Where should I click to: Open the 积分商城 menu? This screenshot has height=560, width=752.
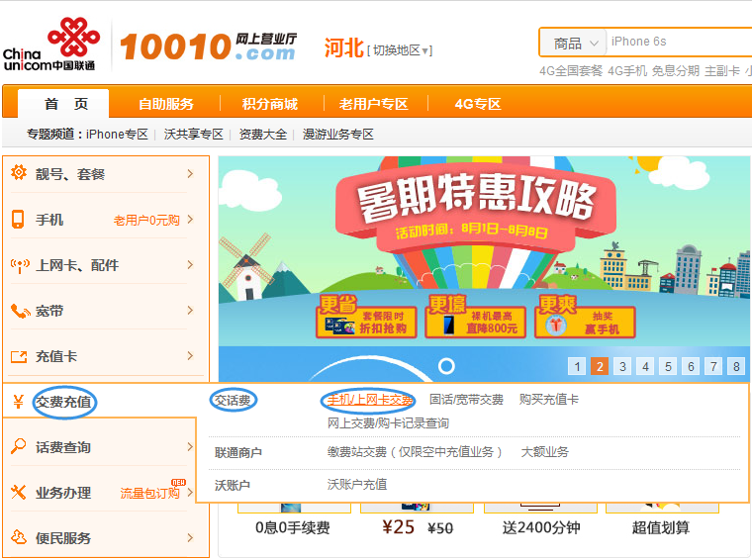tap(269, 104)
